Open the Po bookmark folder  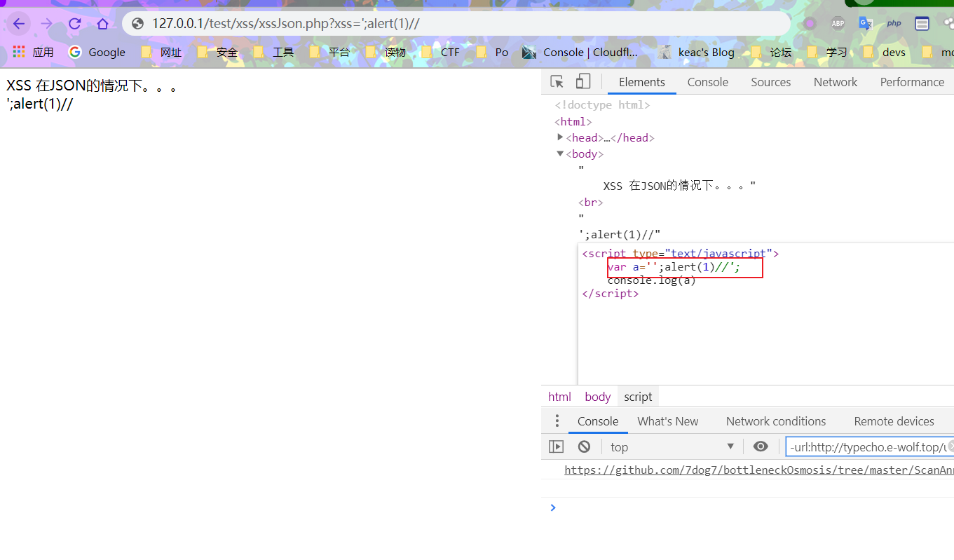click(x=492, y=52)
